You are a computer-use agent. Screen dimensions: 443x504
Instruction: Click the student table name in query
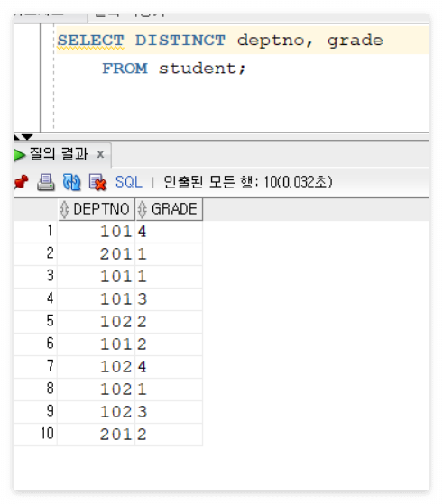click(198, 69)
